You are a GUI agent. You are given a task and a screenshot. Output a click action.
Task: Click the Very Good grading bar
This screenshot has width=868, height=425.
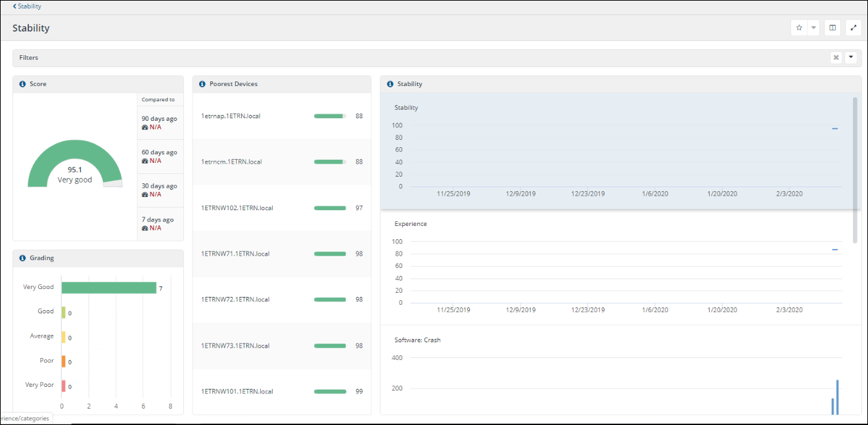(x=108, y=288)
